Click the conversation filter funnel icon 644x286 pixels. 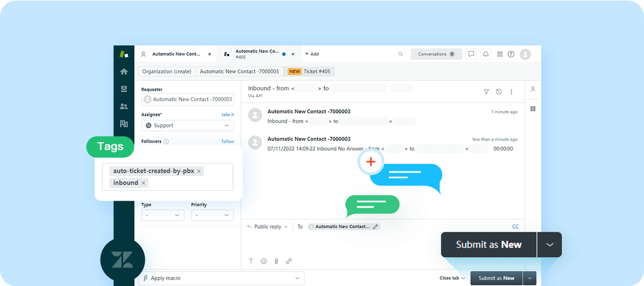click(x=486, y=91)
